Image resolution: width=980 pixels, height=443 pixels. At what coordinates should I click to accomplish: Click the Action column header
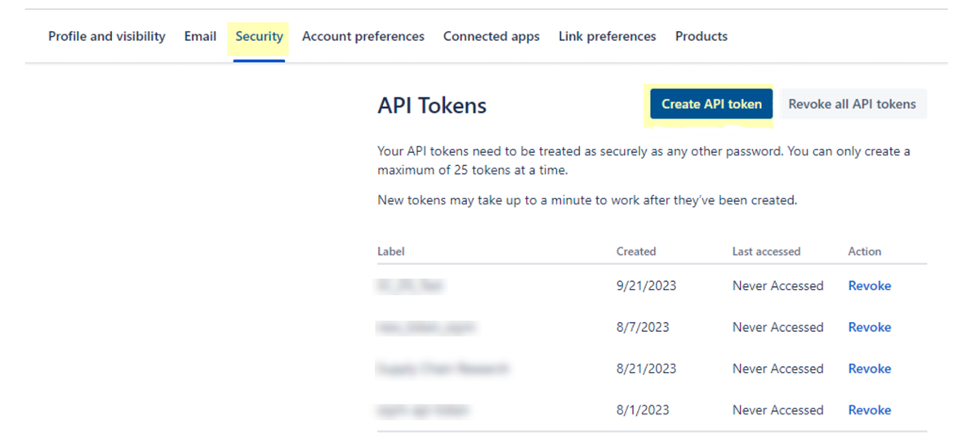pos(864,252)
